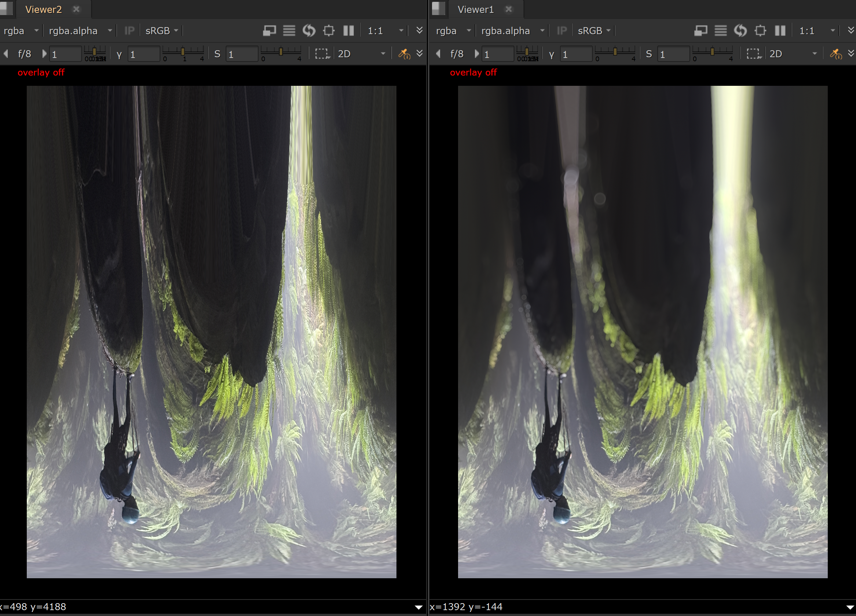Click region of interest icon in Viewer2
The image size is (856, 616).
[x=322, y=54]
